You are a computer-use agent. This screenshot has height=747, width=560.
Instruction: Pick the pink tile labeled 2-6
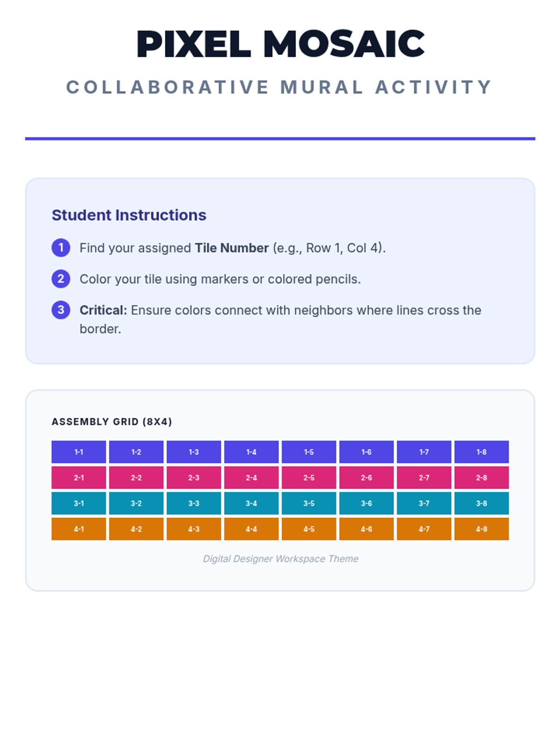click(x=366, y=478)
